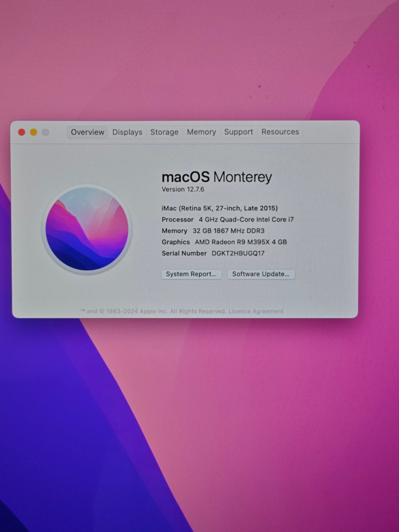Screen dimensions: 399x532
Task: Click the macOS Monterey title
Action: (217, 177)
